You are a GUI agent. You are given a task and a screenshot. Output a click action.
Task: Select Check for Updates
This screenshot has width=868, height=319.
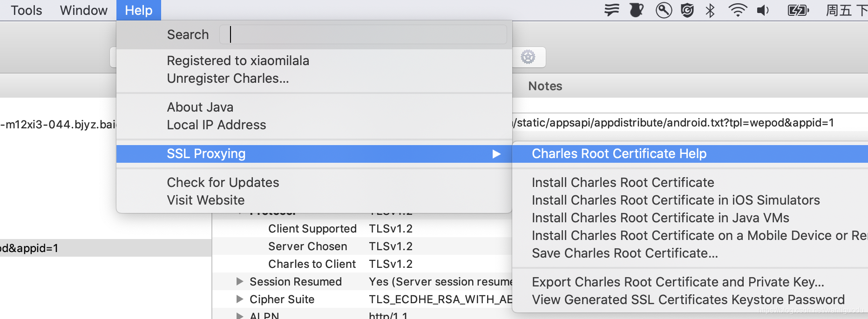223,183
